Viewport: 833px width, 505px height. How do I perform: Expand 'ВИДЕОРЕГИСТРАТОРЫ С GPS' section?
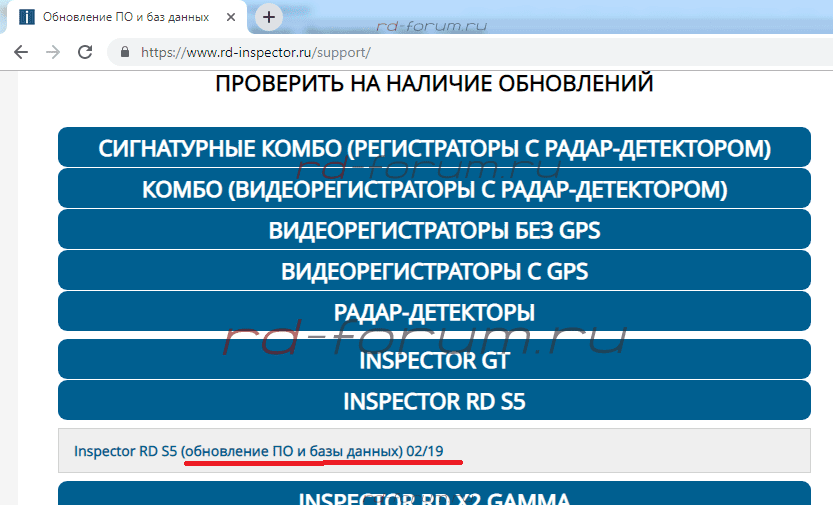(434, 270)
